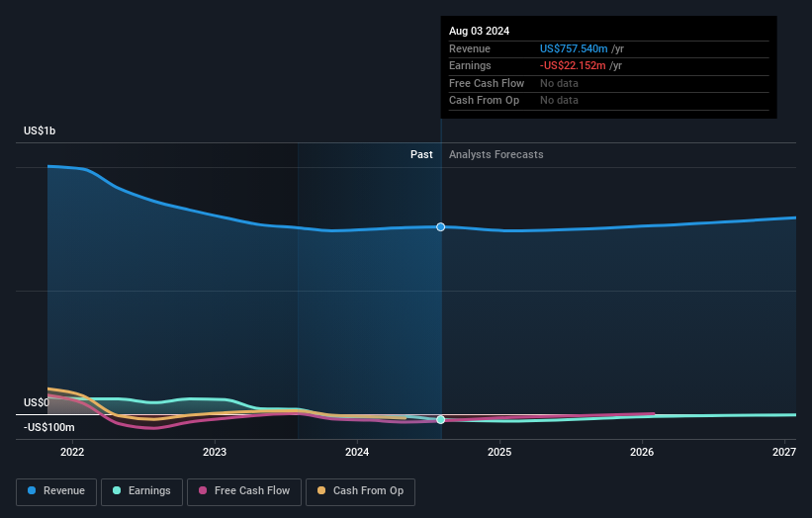
Task: Click the pink Free Cash Flow legend dot
Action: point(203,490)
